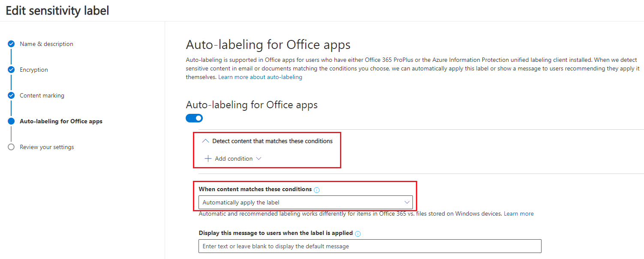Click Display this message to users label
Screen dimensions: 644x259
click(276, 233)
